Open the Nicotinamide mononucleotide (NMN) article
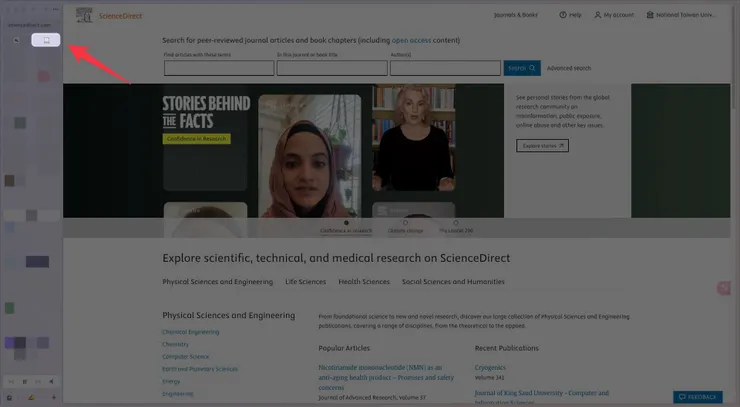 [x=386, y=377]
